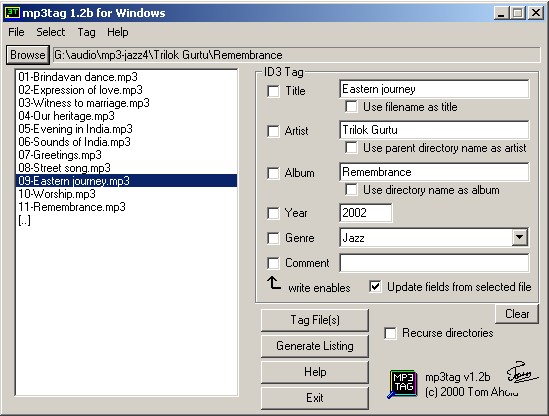Screen dimensions: 549x416
Task: Select 03-Witness to marriage.mp3
Action: click(x=126, y=103)
